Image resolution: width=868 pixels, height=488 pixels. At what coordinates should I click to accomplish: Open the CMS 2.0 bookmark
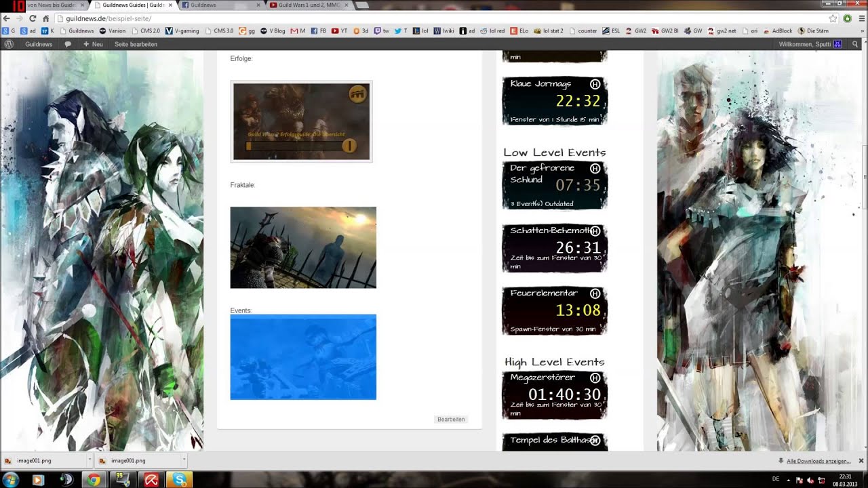pos(146,30)
